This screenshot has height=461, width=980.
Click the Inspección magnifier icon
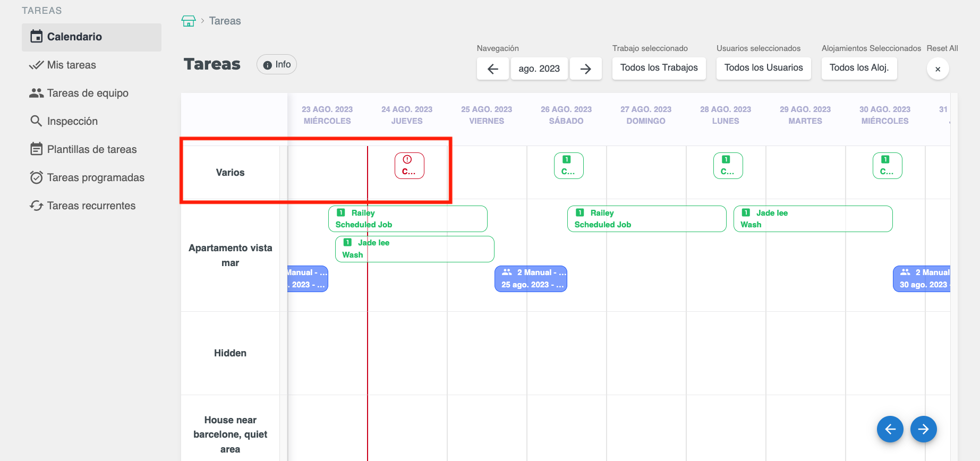click(36, 121)
